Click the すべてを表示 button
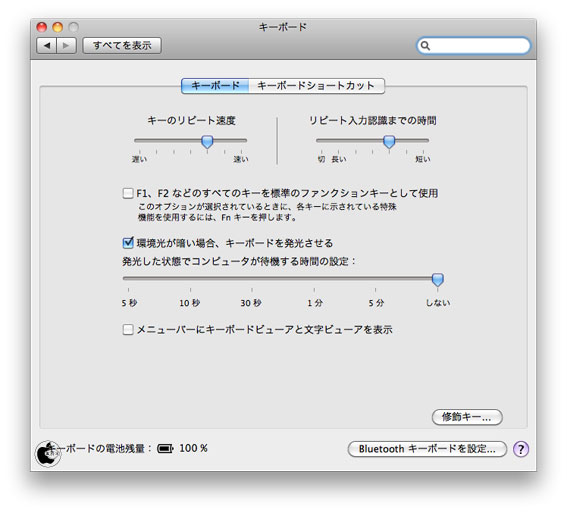567x513 pixels. click(122, 46)
